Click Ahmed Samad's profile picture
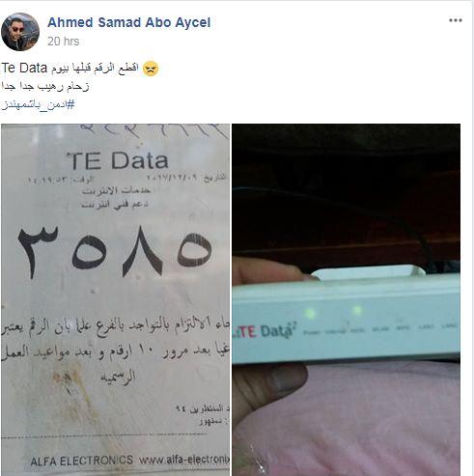Screen dimensions: 474x476 pyautogui.click(x=20, y=32)
